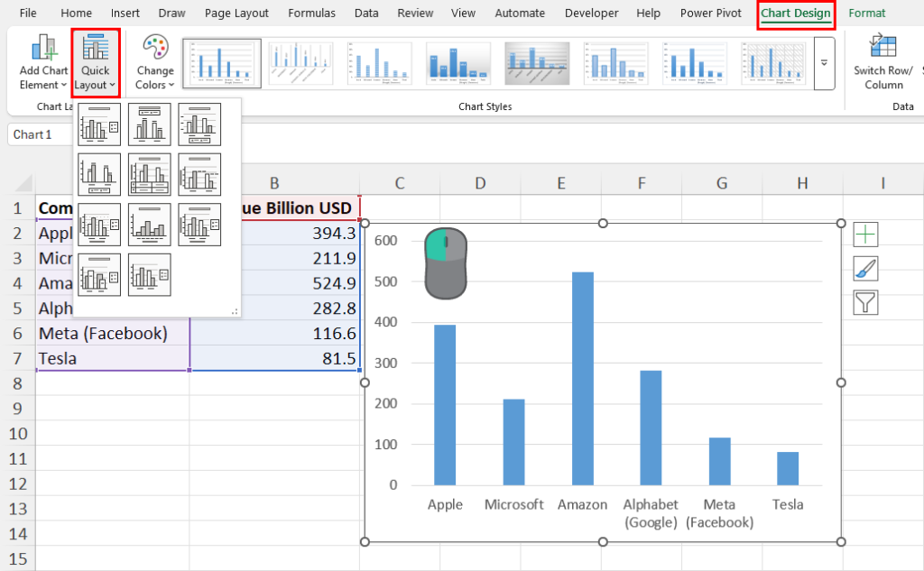Apply the sixth chart style thumbnail

(615, 63)
